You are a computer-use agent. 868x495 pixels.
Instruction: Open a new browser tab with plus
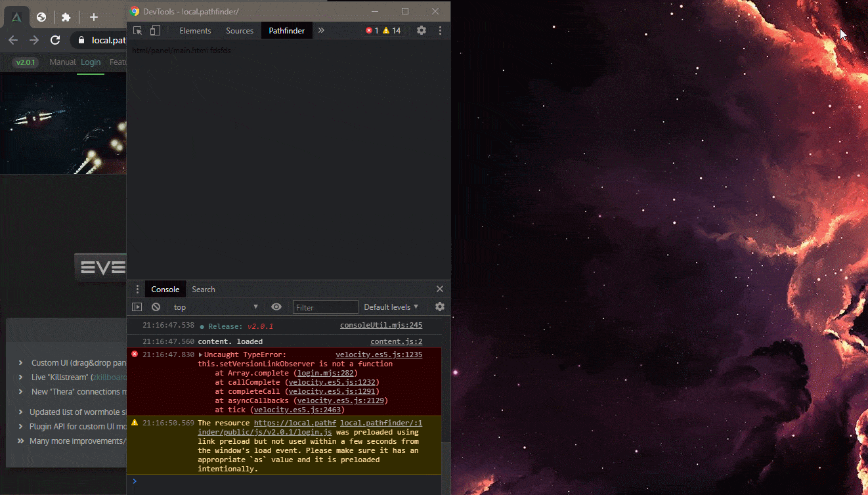93,17
